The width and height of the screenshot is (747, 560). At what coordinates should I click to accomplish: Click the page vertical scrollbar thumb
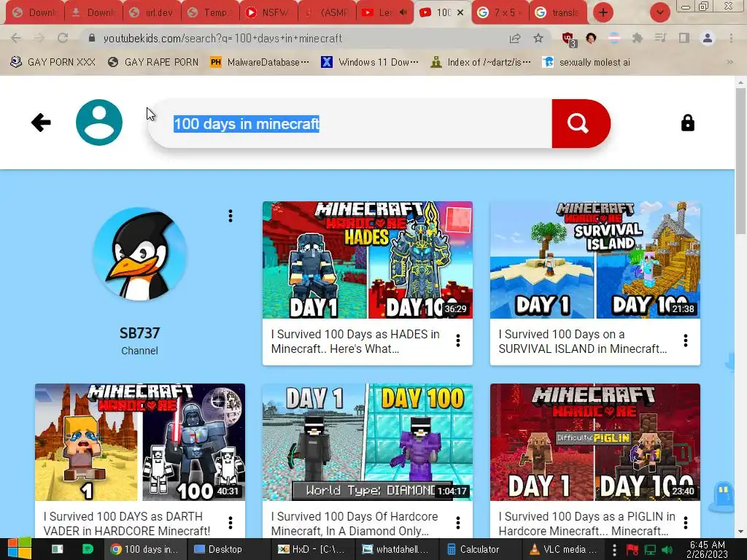(x=741, y=160)
